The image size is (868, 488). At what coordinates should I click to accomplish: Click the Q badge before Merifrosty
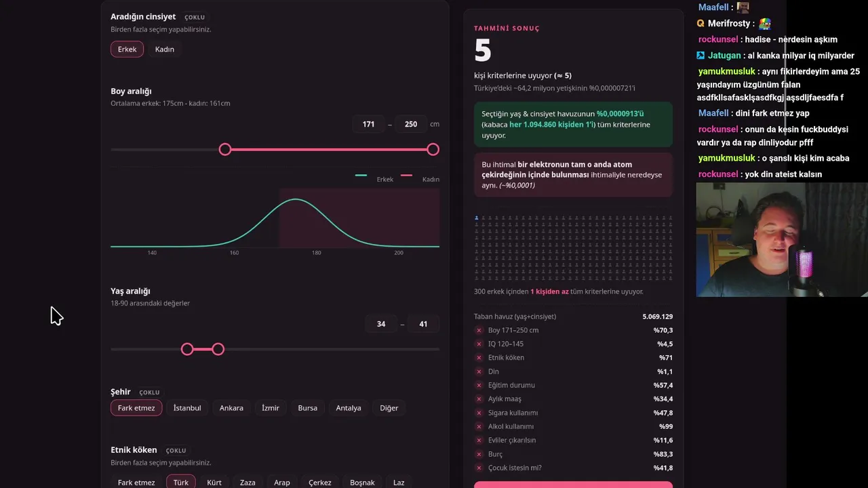[701, 24]
